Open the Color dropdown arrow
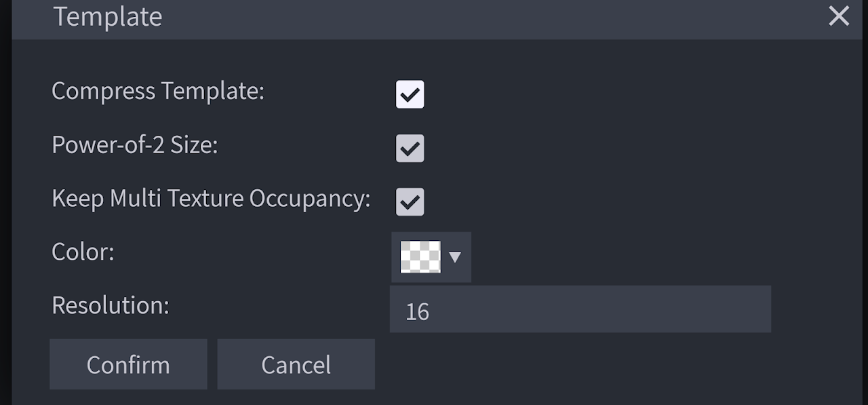868x405 pixels. pos(455,257)
